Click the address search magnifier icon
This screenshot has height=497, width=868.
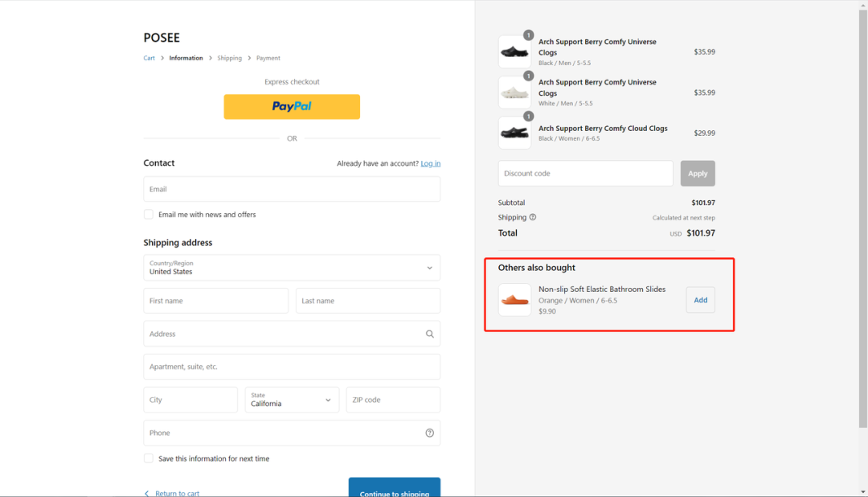coord(429,334)
